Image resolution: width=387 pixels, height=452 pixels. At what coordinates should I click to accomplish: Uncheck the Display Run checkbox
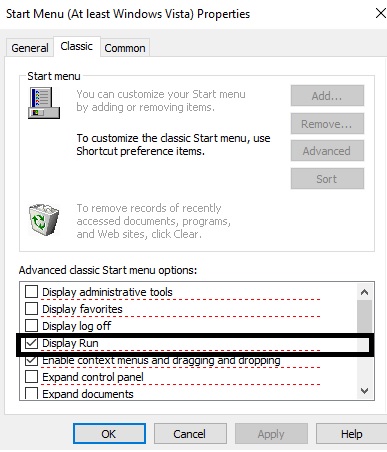point(32,343)
